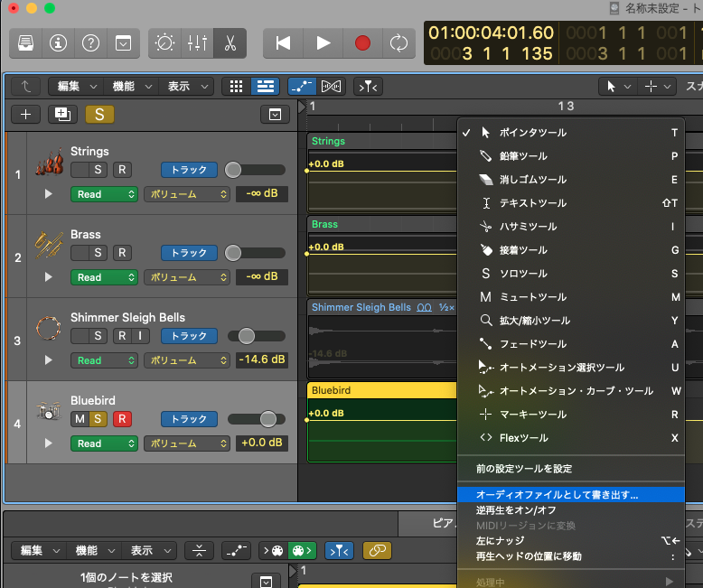The image size is (703, 588).
Task: Open the 編集 menu in Tracks area
Action: click(76, 87)
